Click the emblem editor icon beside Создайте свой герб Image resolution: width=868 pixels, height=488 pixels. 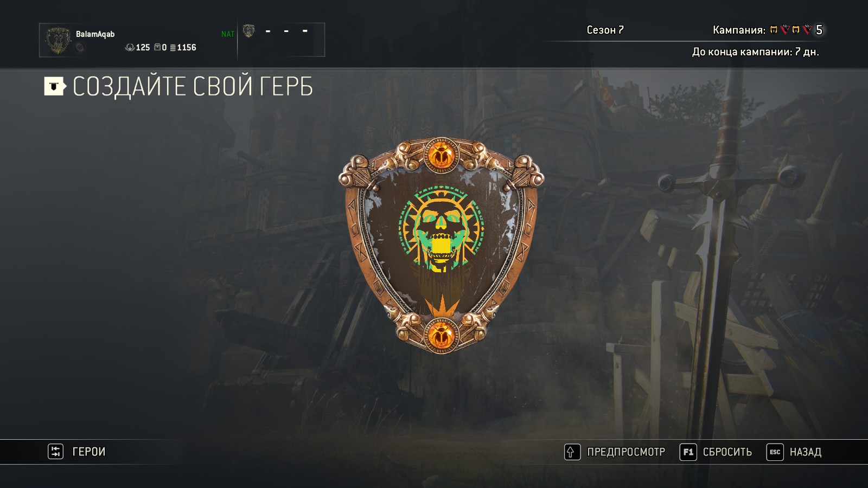55,86
